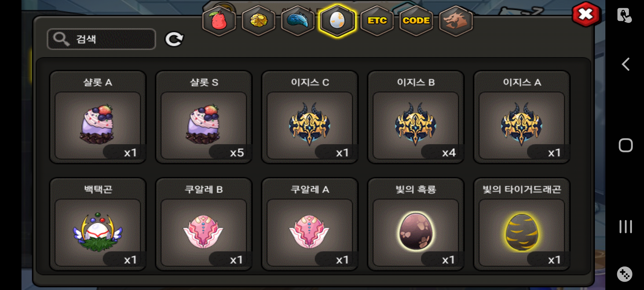The image size is (644, 290).
Task: Choose the 백택곤 egg item
Action: tap(98, 224)
